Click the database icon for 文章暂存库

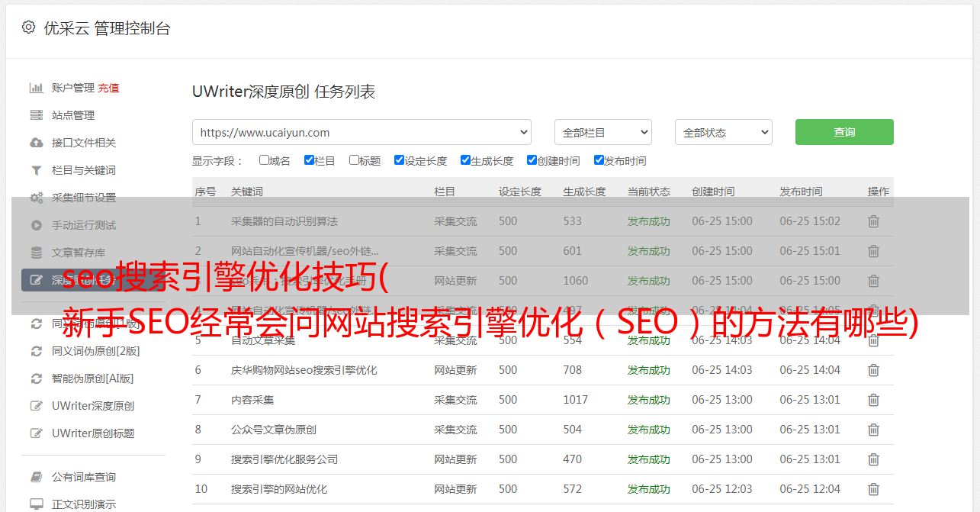pyautogui.click(x=36, y=253)
